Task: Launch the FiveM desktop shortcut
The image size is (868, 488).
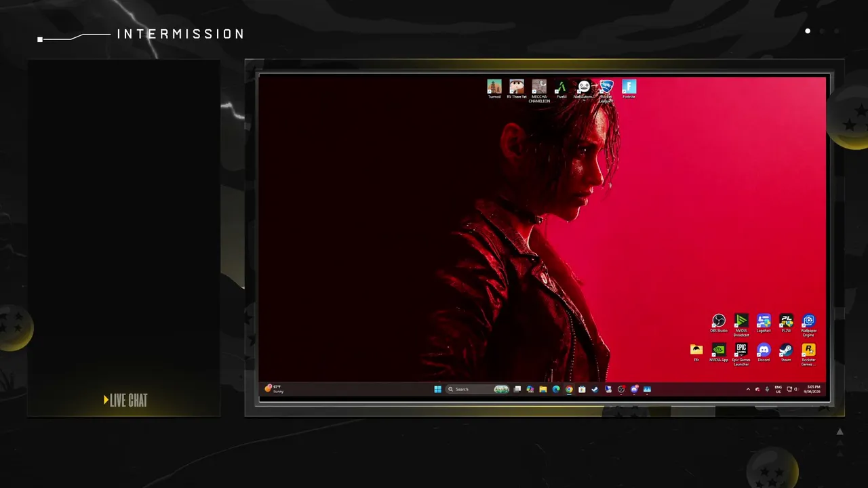Action: (x=561, y=89)
